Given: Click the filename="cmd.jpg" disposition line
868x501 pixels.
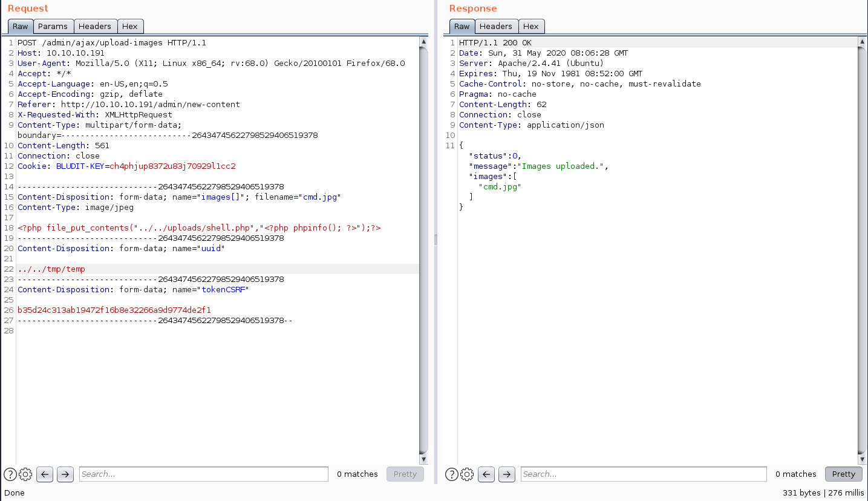Looking at the screenshot, I should (180, 197).
